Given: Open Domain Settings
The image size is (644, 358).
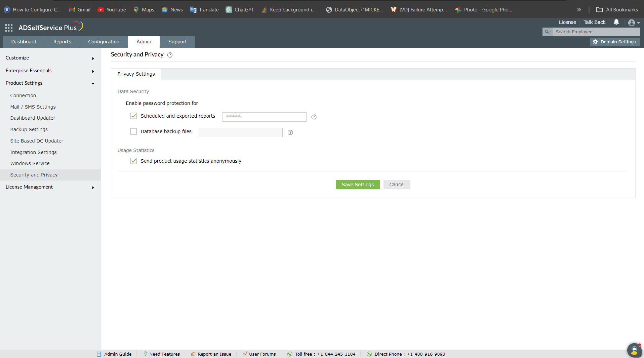Looking at the screenshot, I should [x=615, y=42].
